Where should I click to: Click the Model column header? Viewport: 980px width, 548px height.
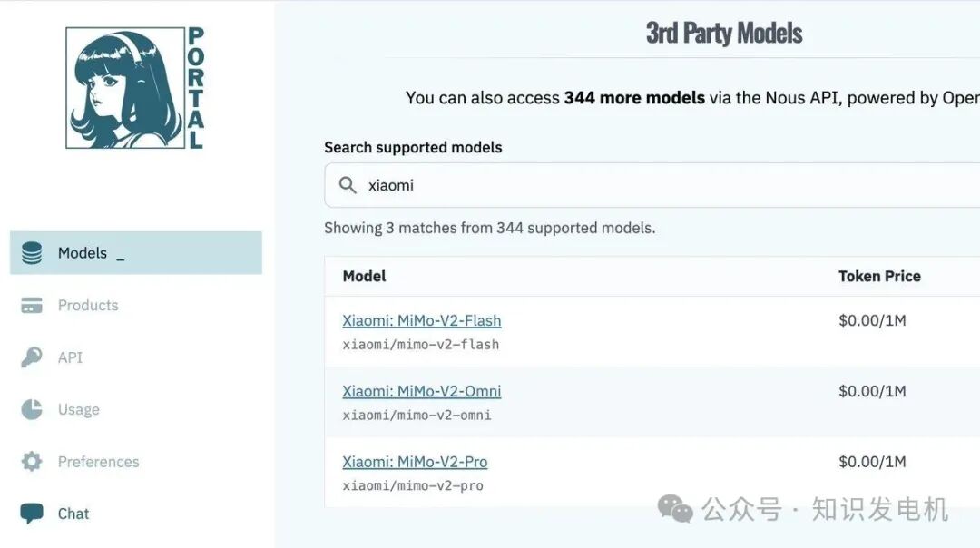pos(364,276)
